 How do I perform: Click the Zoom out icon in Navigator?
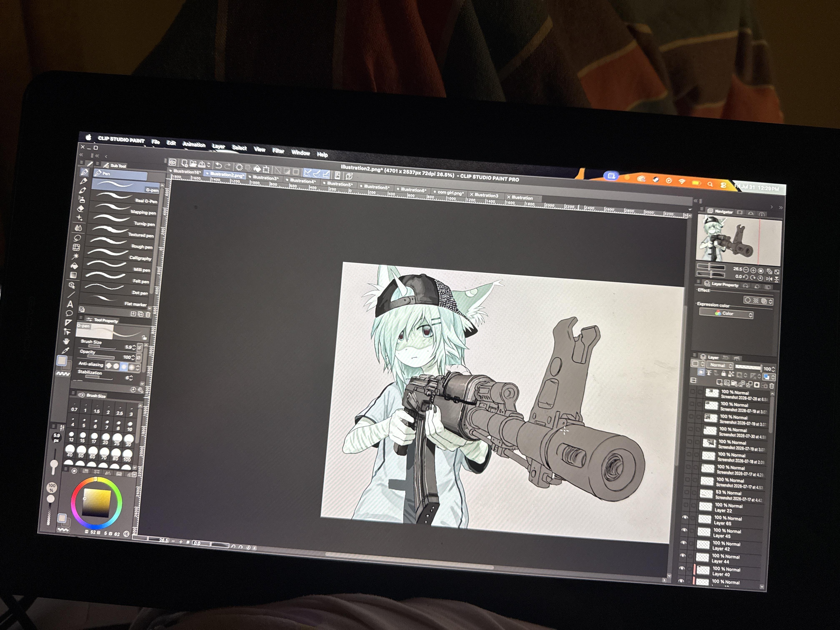coord(746,270)
